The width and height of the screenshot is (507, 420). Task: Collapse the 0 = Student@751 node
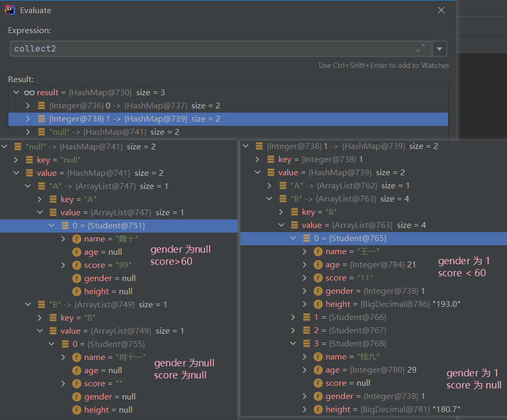(52, 226)
